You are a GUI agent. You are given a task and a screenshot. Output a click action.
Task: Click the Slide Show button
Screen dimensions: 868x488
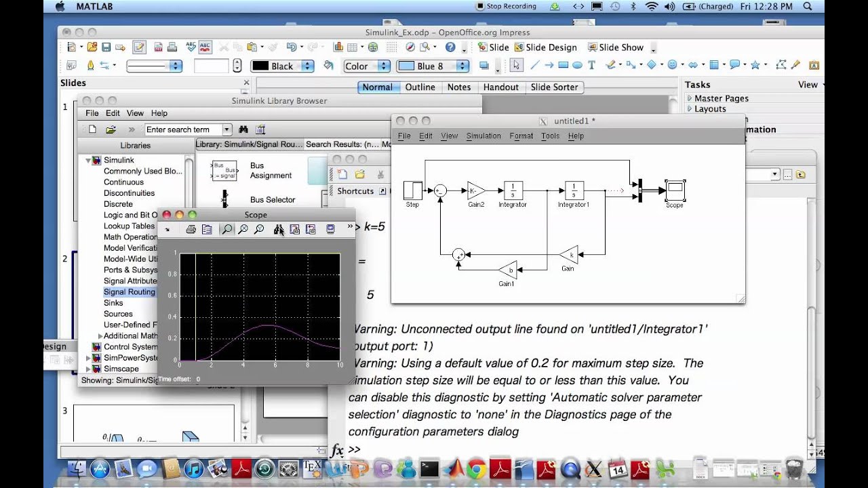pyautogui.click(x=615, y=47)
